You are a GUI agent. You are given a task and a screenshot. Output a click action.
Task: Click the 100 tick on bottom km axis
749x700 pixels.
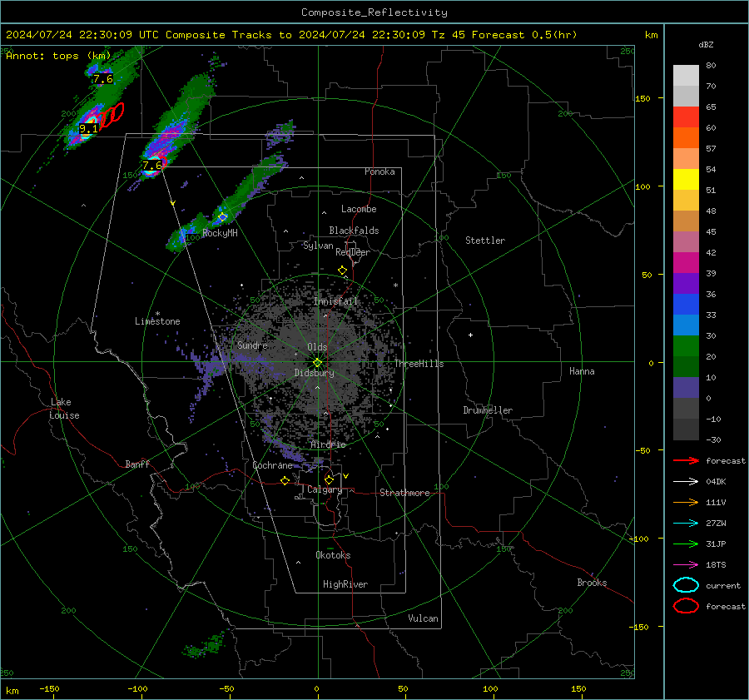point(490,688)
